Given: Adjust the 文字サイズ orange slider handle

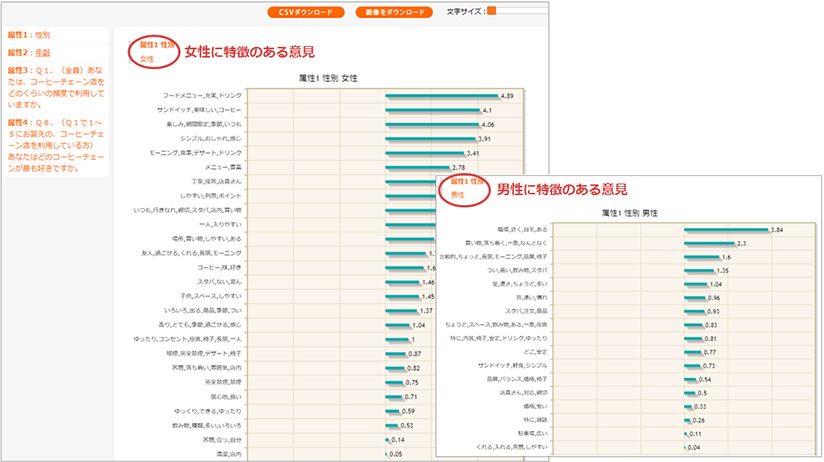Looking at the screenshot, I should (491, 11).
